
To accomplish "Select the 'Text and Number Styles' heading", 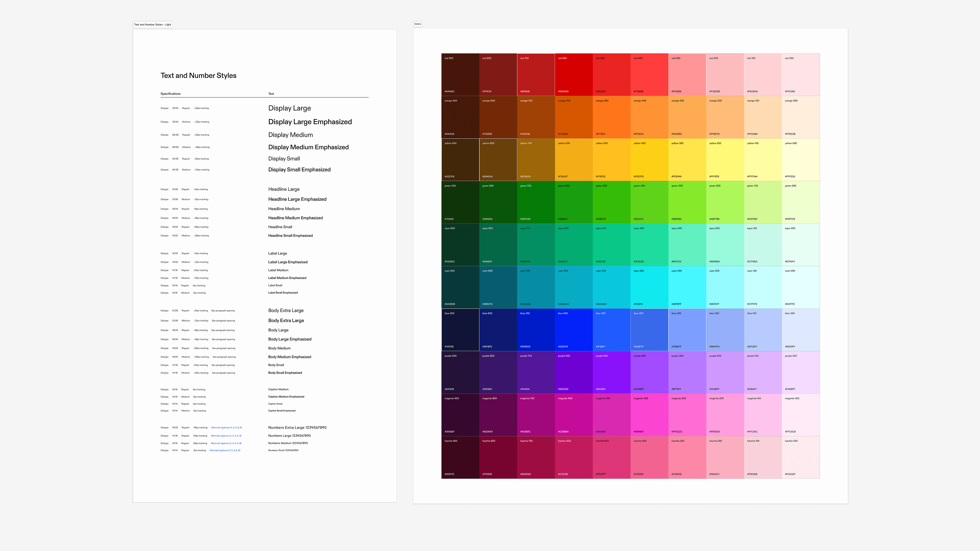I will pyautogui.click(x=198, y=76).
